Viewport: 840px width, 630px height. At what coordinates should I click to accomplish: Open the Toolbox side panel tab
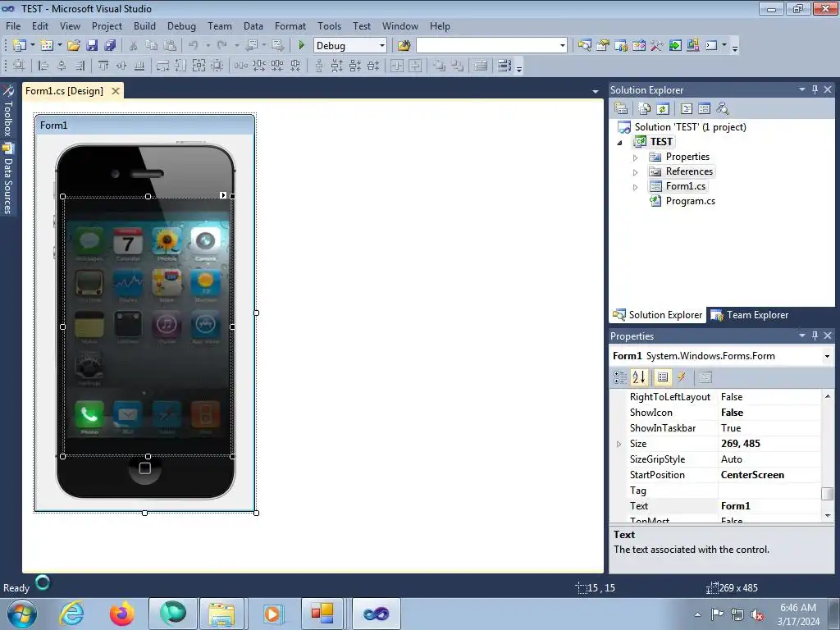tap(7, 112)
